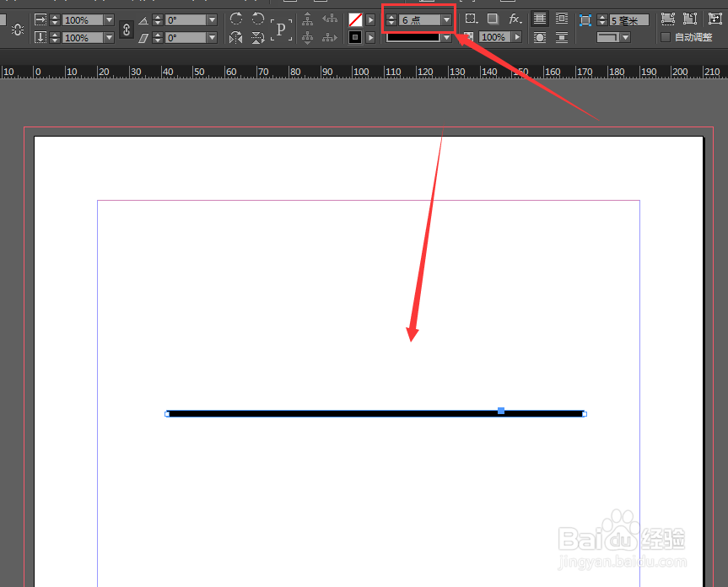Open the opacity slider arrow
The height and width of the screenshot is (587, 728).
(517, 37)
